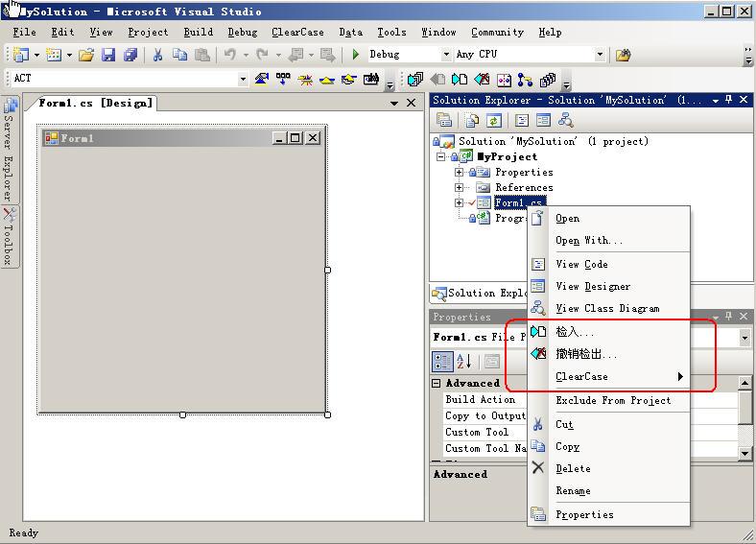Click the Paste toolbar icon
The height and width of the screenshot is (544, 756).
click(x=202, y=55)
